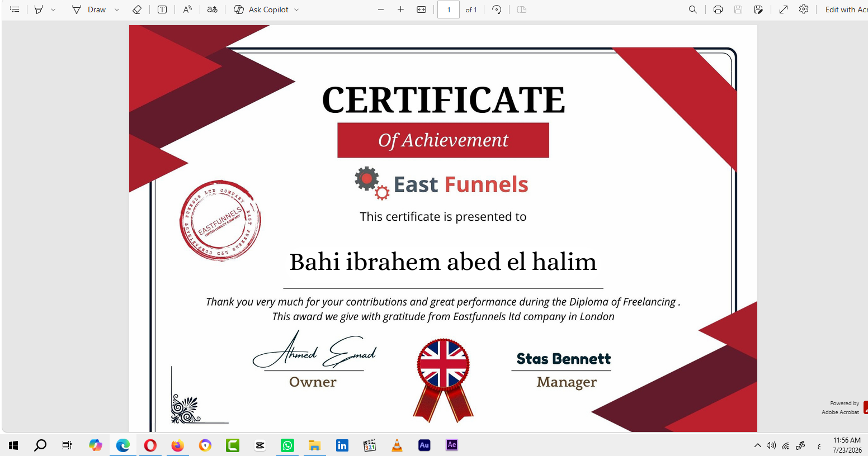This screenshot has height=456, width=868.
Task: Click Edit with Acrobat
Action: coord(846,9)
